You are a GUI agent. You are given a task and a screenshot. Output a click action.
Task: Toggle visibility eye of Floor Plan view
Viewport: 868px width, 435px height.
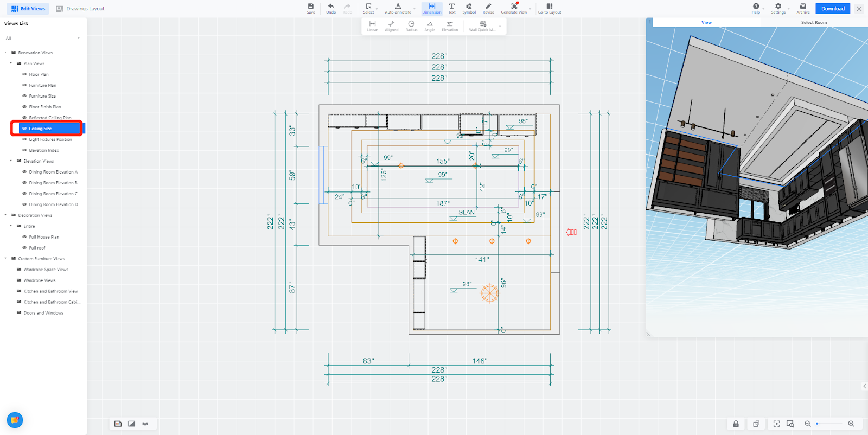pyautogui.click(x=24, y=74)
